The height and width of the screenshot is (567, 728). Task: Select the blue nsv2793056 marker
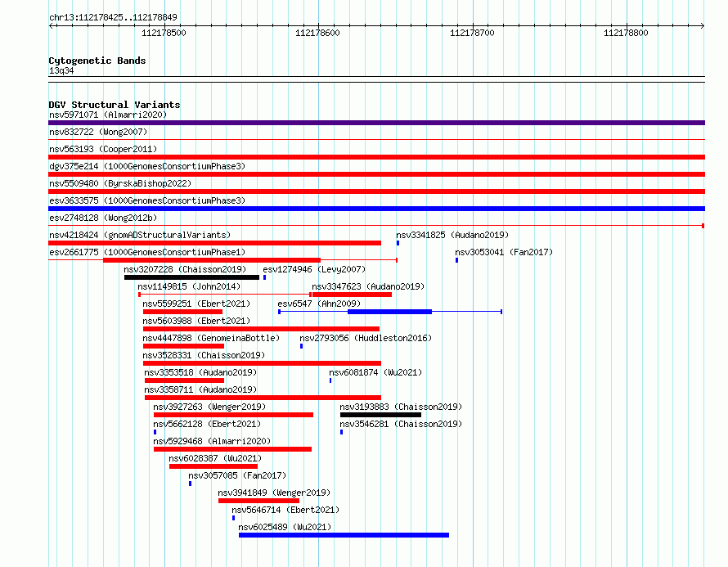[301, 346]
